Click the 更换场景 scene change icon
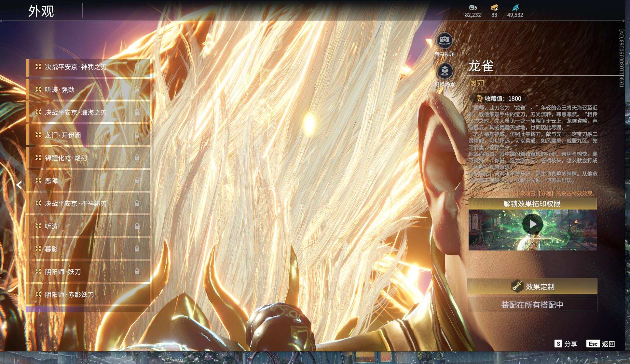The image size is (630, 364). coord(445,71)
